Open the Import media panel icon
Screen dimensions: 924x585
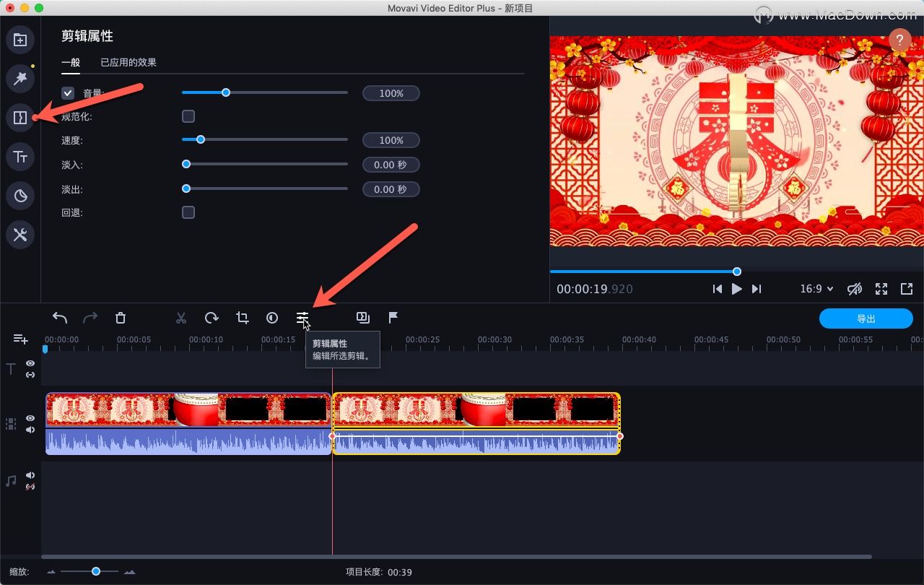(x=20, y=40)
